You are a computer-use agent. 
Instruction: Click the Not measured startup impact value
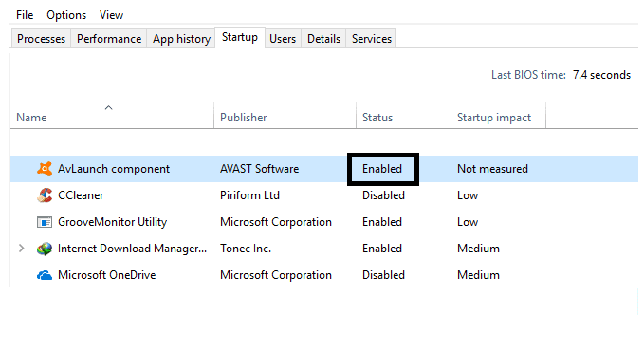click(x=492, y=169)
